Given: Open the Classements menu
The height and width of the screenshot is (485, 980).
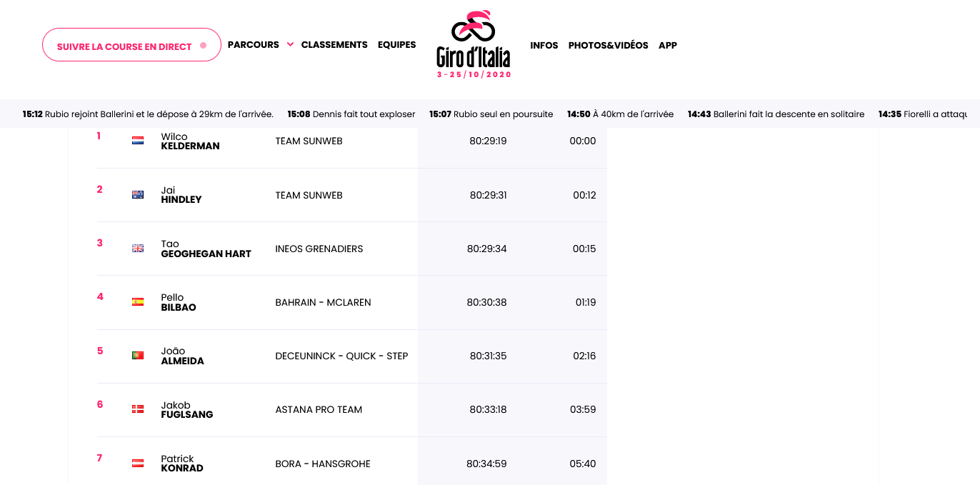Looking at the screenshot, I should (334, 45).
